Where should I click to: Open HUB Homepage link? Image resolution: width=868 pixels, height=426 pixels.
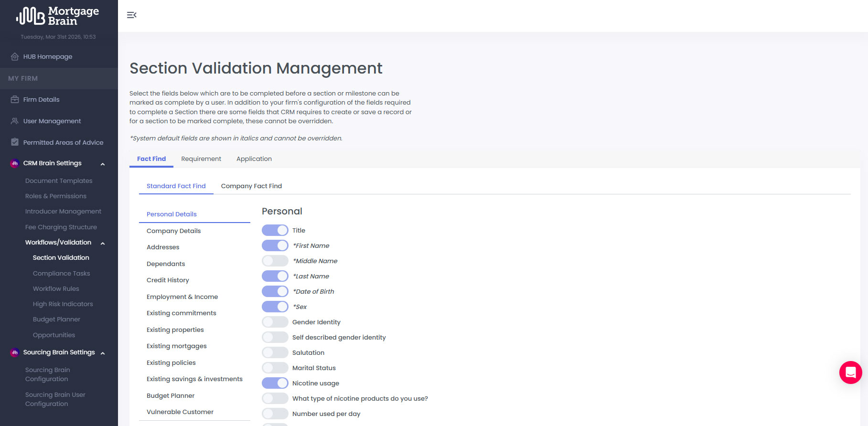point(48,56)
